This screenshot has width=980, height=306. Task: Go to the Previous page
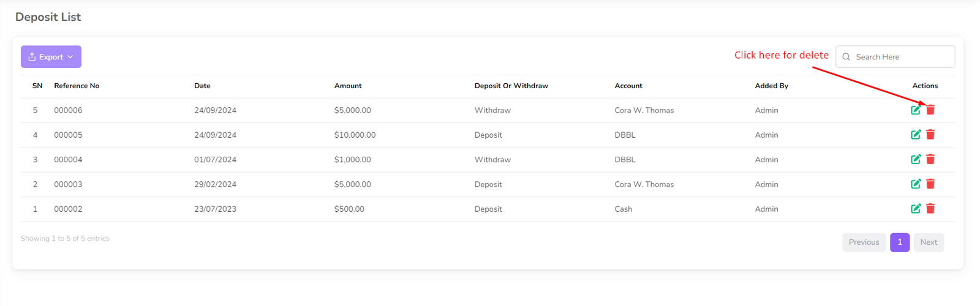click(864, 242)
